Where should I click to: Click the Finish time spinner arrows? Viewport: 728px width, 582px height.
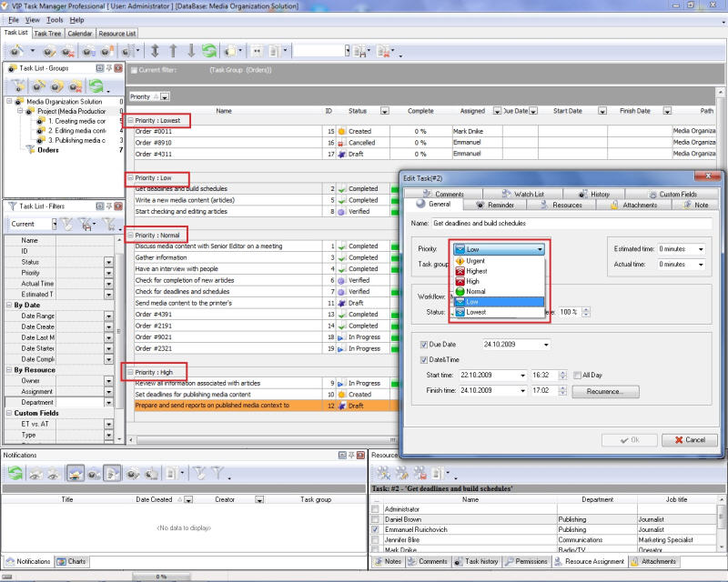(x=562, y=390)
